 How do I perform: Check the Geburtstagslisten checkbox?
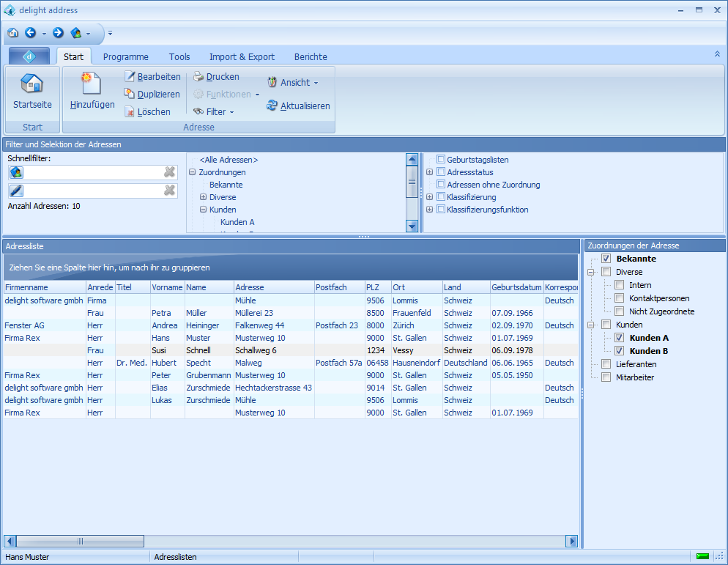(x=441, y=160)
